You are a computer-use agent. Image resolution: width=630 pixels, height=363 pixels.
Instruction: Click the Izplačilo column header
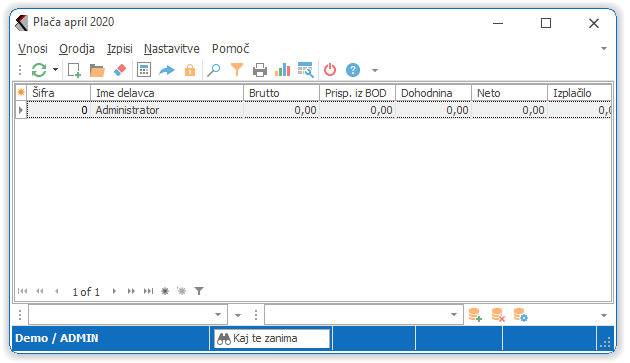click(x=579, y=93)
